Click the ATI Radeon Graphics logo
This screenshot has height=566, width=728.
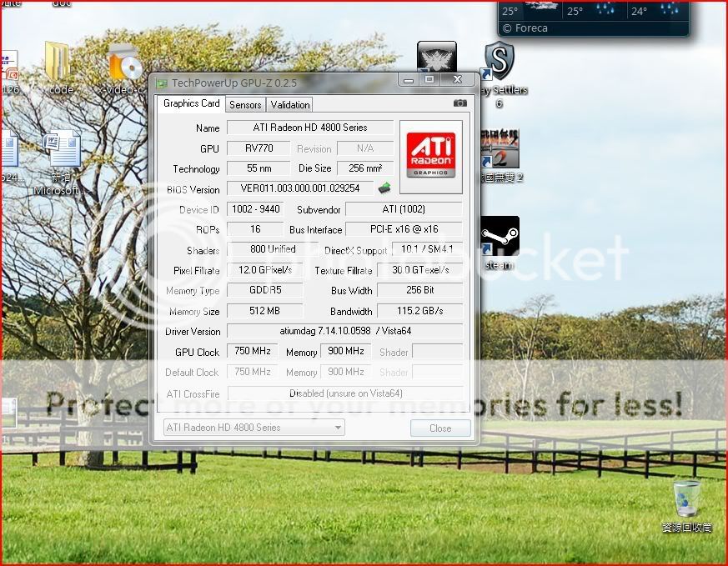(431, 157)
